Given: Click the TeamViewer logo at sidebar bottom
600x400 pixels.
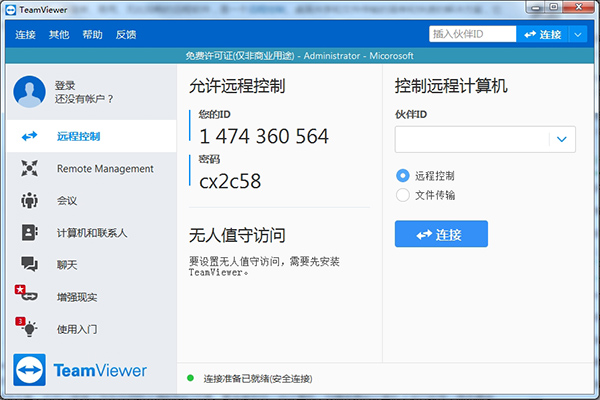Looking at the screenshot, I should (x=80, y=370).
